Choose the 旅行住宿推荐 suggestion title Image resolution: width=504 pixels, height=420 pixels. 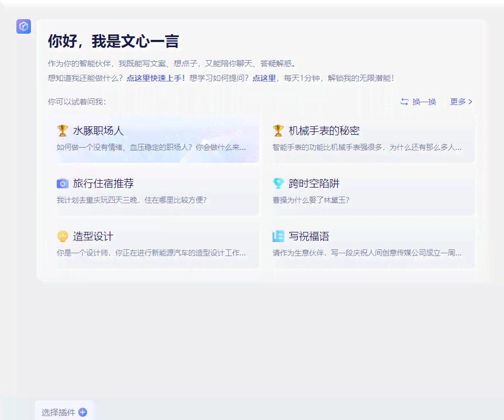(103, 184)
